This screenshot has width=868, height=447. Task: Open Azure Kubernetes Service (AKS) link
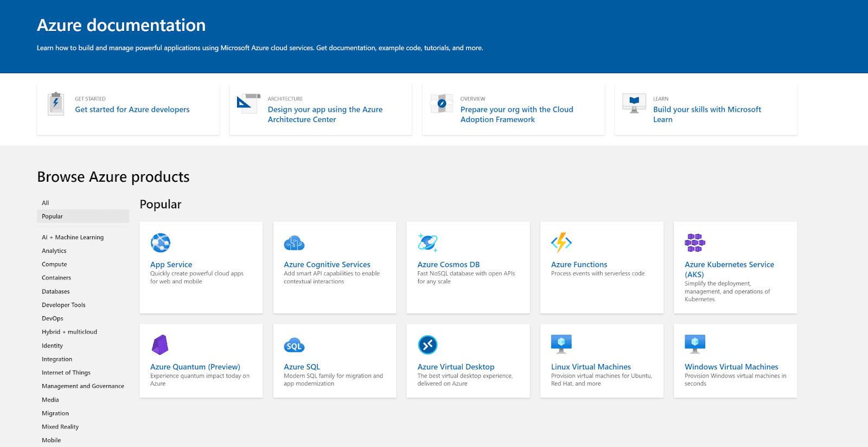pos(730,270)
